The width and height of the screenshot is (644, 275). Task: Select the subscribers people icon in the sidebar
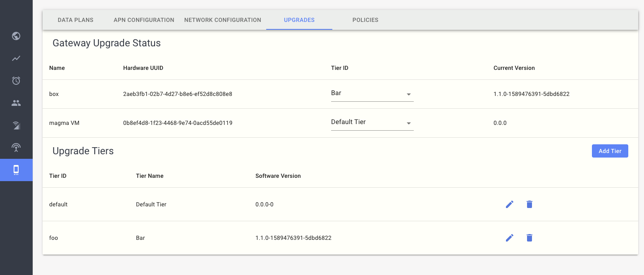16,103
